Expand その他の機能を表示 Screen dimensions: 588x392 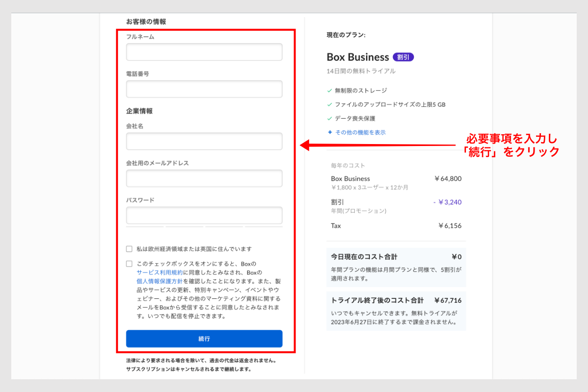coord(357,132)
